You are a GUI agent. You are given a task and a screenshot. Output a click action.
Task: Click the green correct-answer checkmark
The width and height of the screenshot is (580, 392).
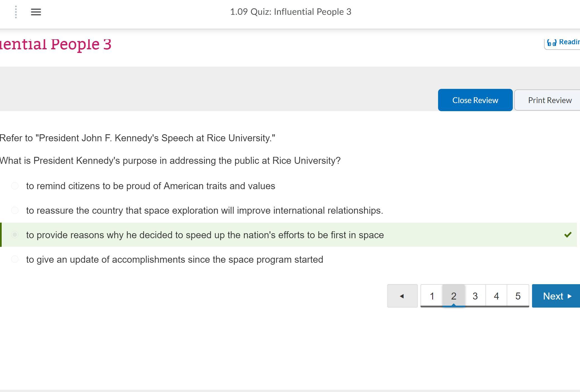coord(567,235)
